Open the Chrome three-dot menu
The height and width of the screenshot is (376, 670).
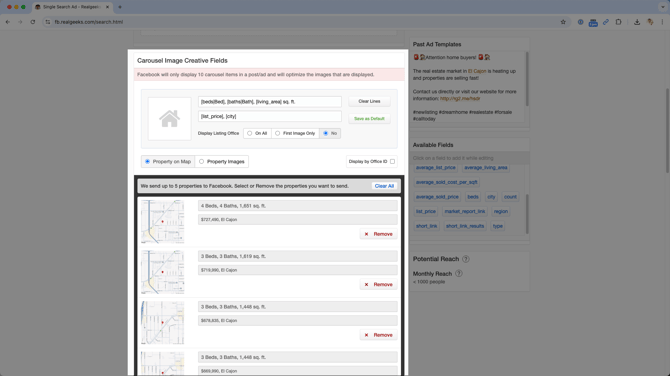point(662,22)
